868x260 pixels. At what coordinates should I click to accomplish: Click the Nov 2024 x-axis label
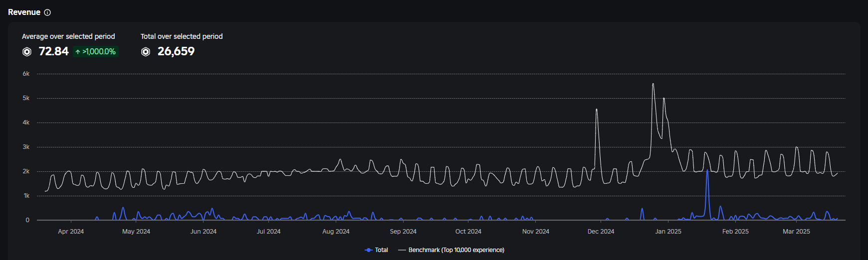point(536,232)
